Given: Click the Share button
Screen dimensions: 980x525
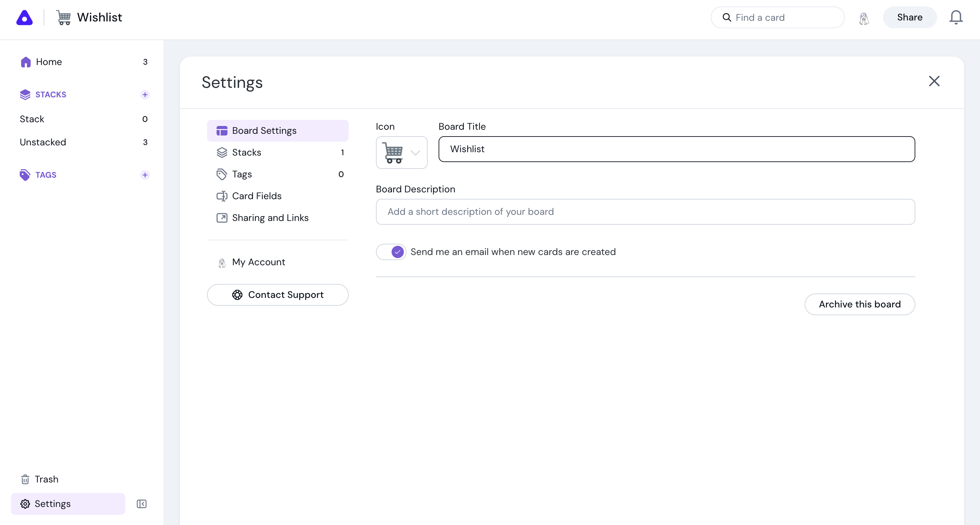Looking at the screenshot, I should click(x=909, y=17).
